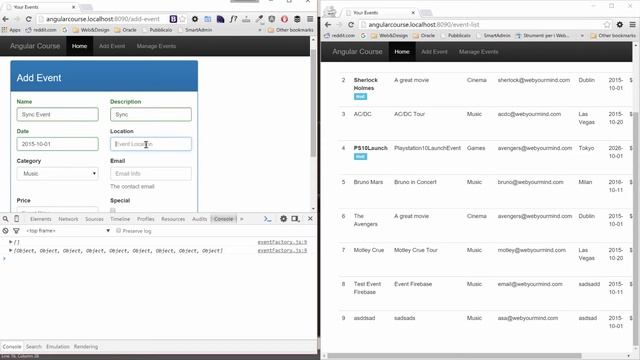Click the console filter funnel icon
The height and width of the screenshot is (360, 640).
point(16,231)
